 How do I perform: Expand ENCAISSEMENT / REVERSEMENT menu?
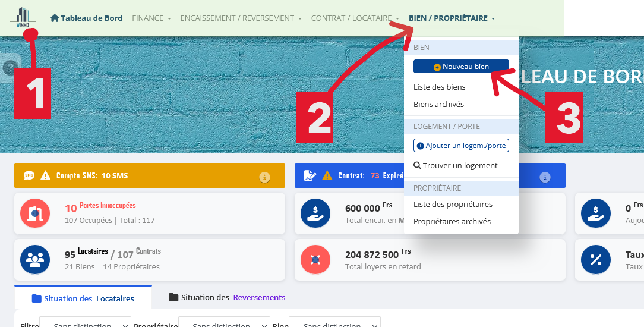(x=241, y=18)
